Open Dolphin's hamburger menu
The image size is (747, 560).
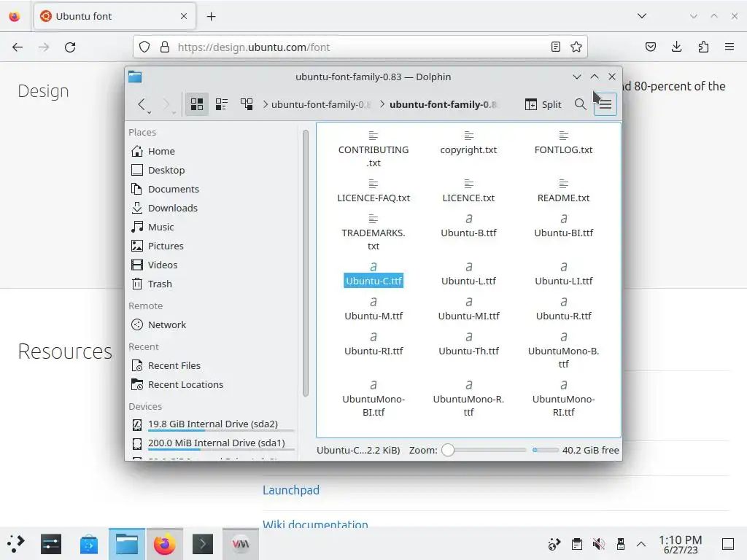click(605, 104)
